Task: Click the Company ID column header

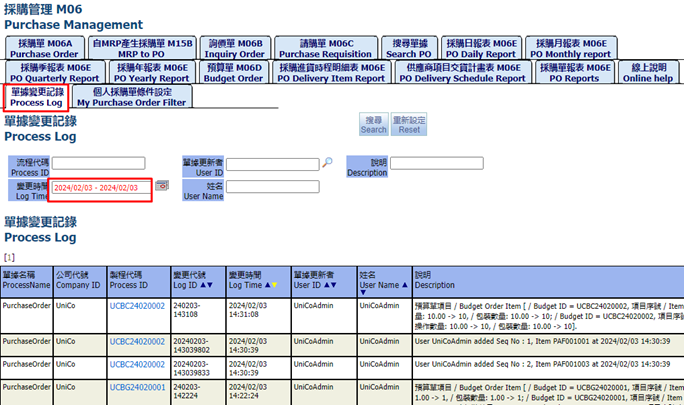Action: (x=80, y=282)
